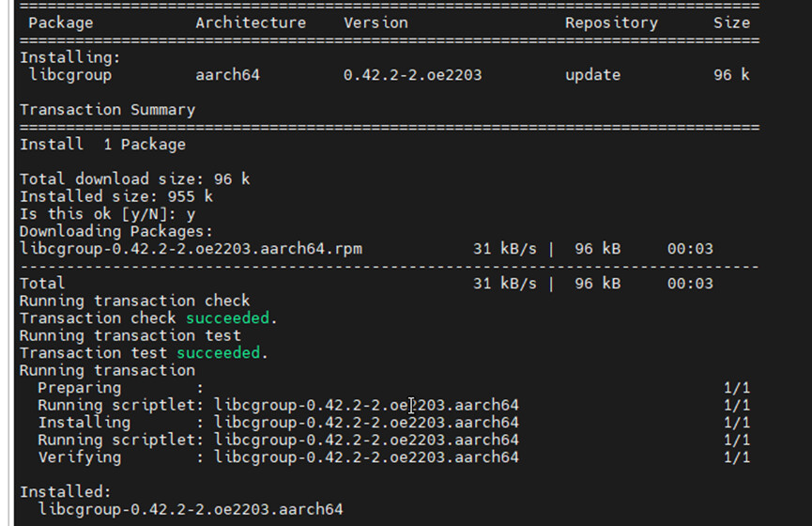This screenshot has width=812, height=526.
Task: Click the Size column header
Action: pyautogui.click(x=731, y=23)
